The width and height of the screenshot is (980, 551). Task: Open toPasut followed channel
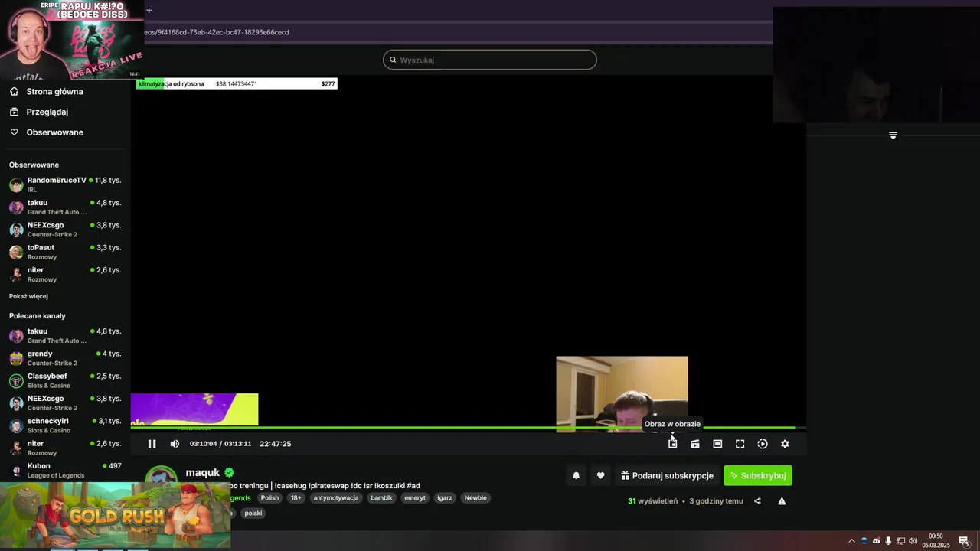pyautogui.click(x=65, y=252)
